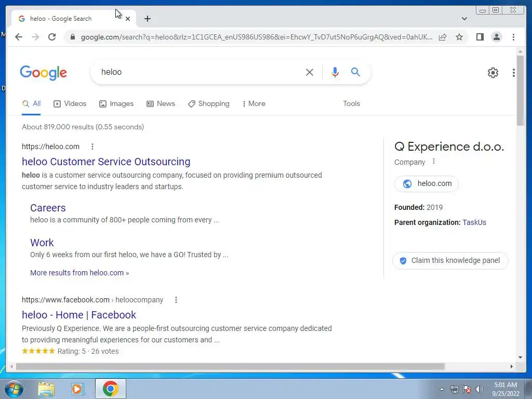Open Google quick settings gear
Screen dimensions: 532x399
(x=493, y=72)
